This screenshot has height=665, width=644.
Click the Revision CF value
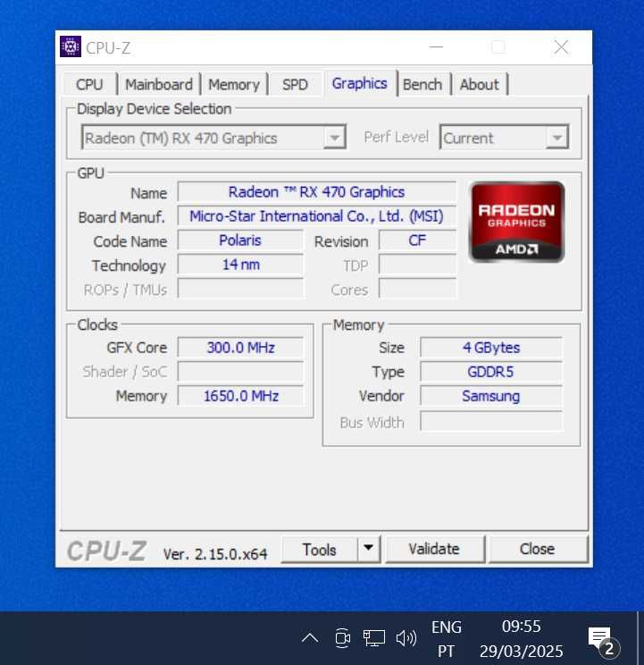417,240
